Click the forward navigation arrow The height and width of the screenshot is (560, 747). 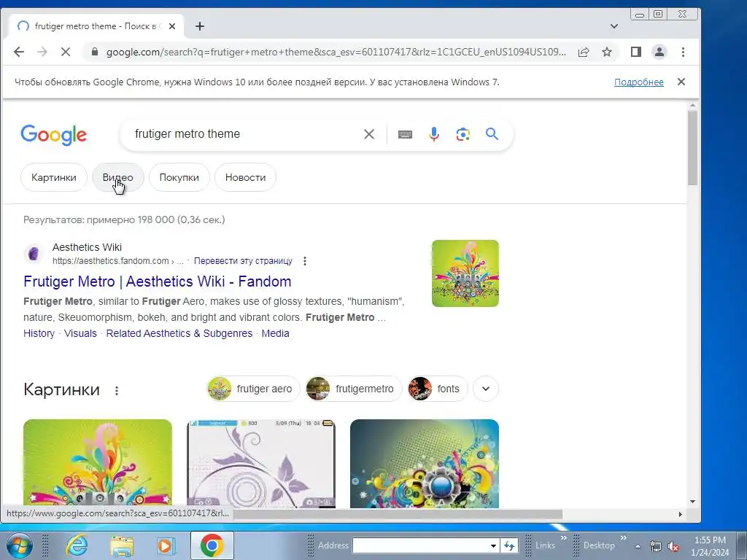(42, 52)
